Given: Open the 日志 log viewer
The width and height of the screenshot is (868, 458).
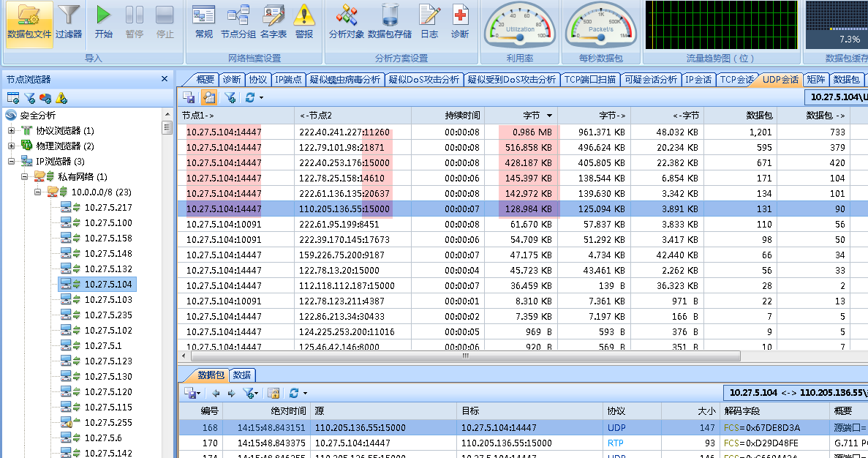Looking at the screenshot, I should click(x=429, y=22).
